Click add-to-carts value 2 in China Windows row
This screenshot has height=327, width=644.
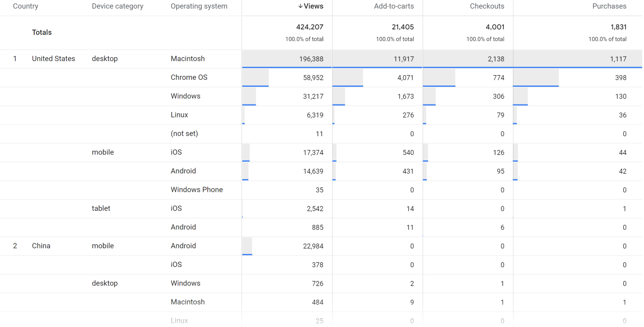pyautogui.click(x=412, y=284)
